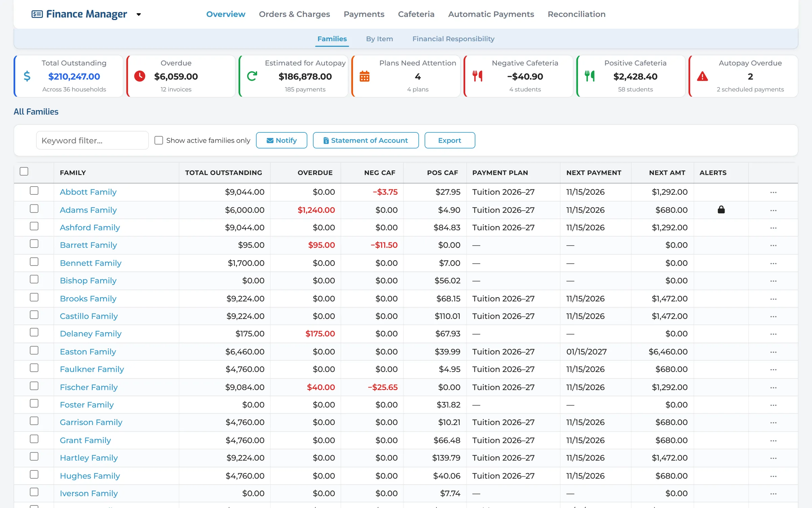Enable Show active families only checkbox
Screen dimensions: 812x508
click(x=159, y=140)
